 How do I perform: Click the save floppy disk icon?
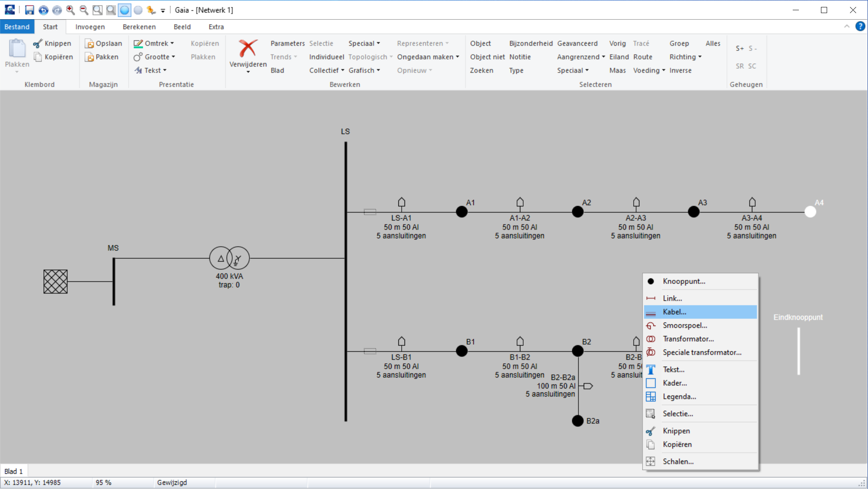29,10
